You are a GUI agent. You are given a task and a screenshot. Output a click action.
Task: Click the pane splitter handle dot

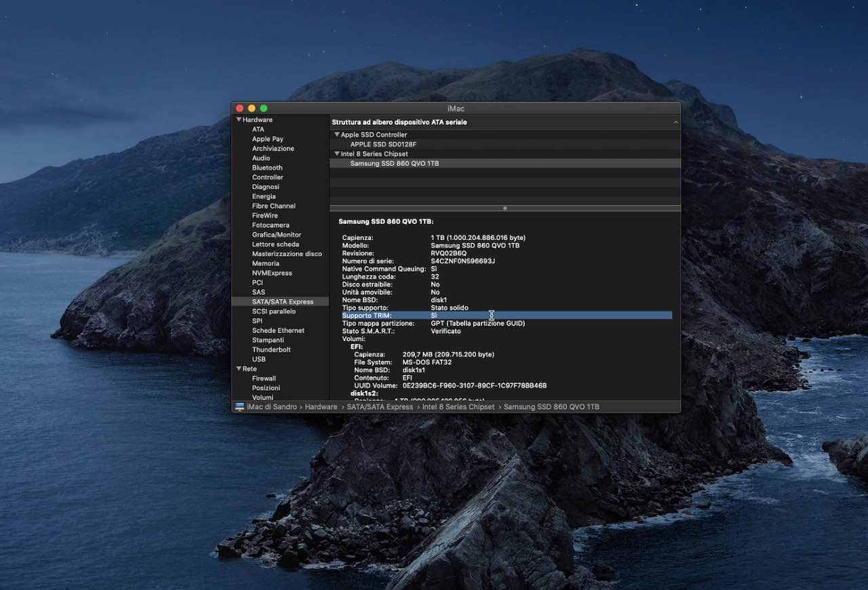(x=505, y=208)
